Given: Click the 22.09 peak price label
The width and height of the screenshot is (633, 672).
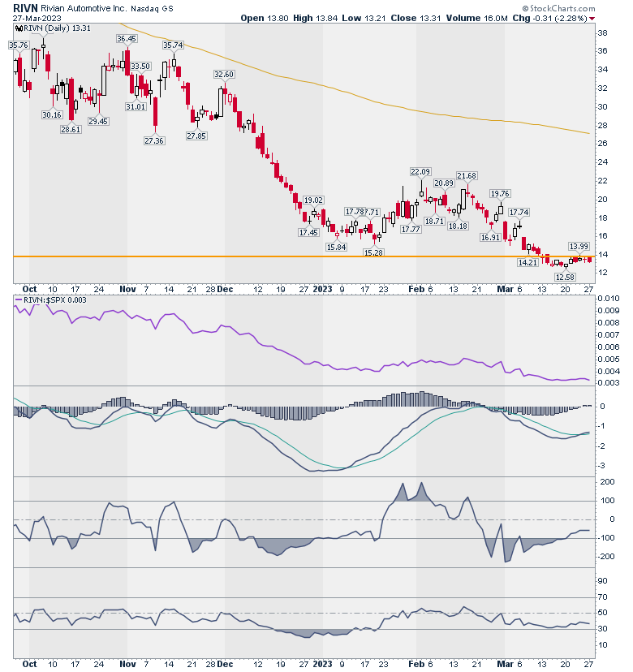Looking at the screenshot, I should 420,171.
